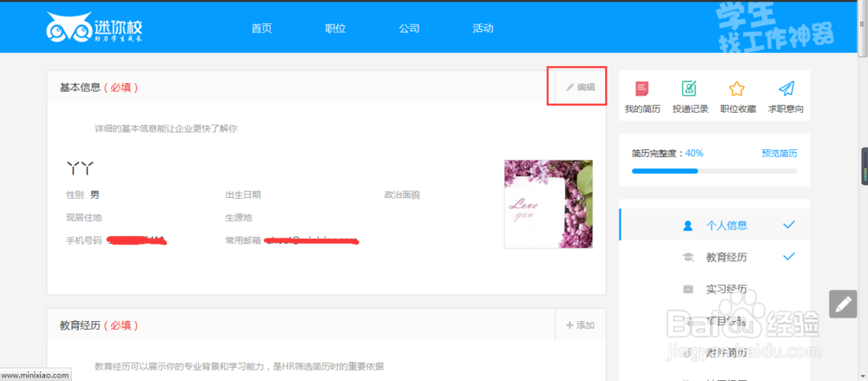The width and height of the screenshot is (868, 381).
Task: Click the profile photo thumbnail
Action: pyautogui.click(x=548, y=204)
